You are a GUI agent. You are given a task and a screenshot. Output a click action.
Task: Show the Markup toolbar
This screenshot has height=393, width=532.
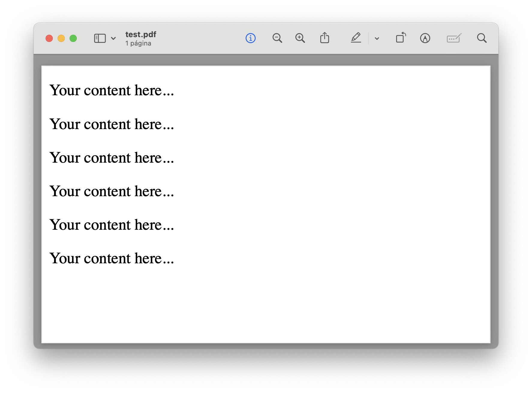tap(425, 38)
